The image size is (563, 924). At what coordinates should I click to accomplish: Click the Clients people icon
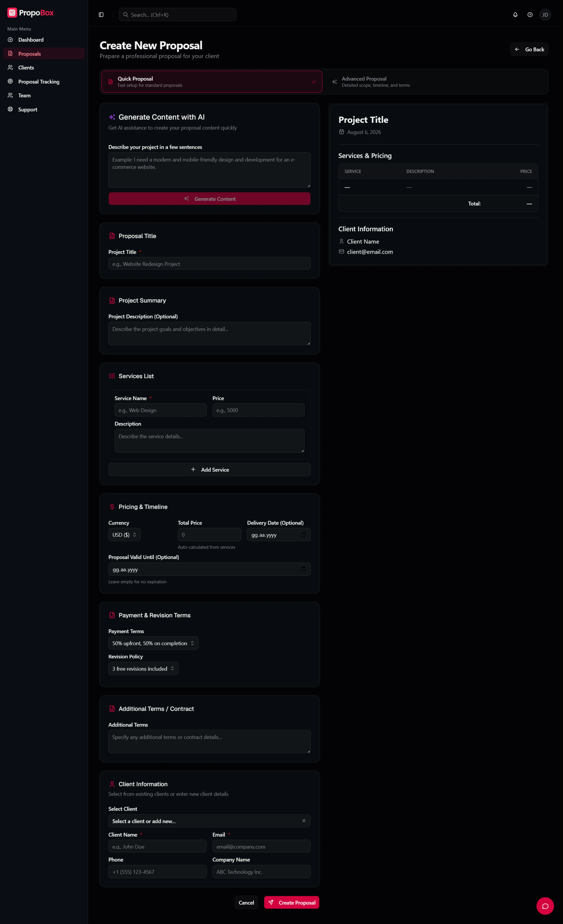[10, 67]
